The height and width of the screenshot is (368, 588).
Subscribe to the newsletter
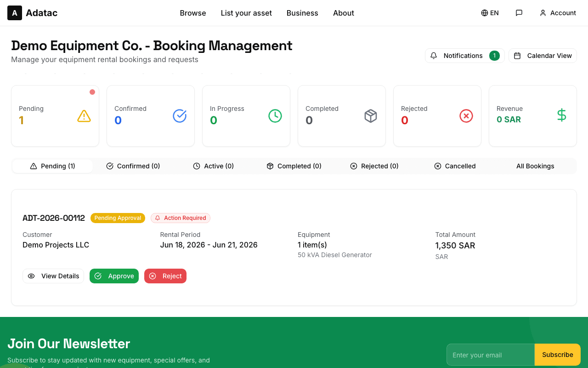pos(558,355)
